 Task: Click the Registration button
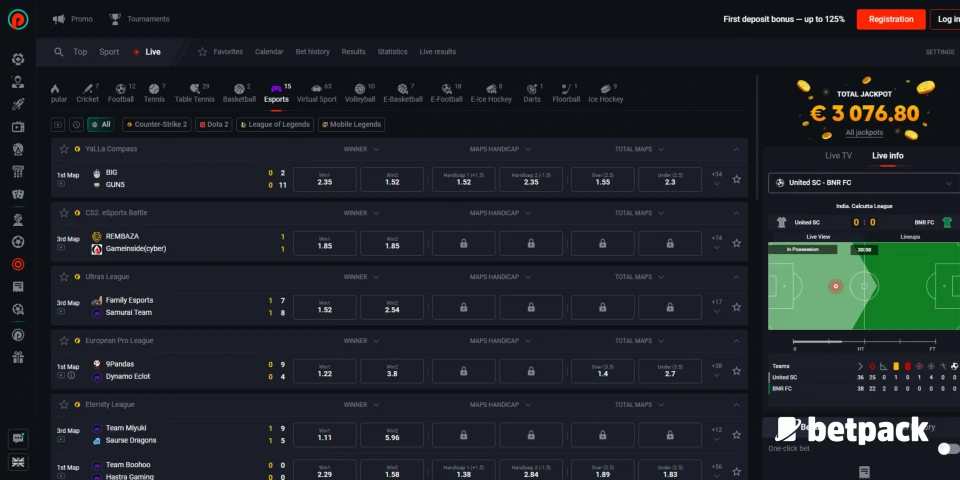coord(890,19)
